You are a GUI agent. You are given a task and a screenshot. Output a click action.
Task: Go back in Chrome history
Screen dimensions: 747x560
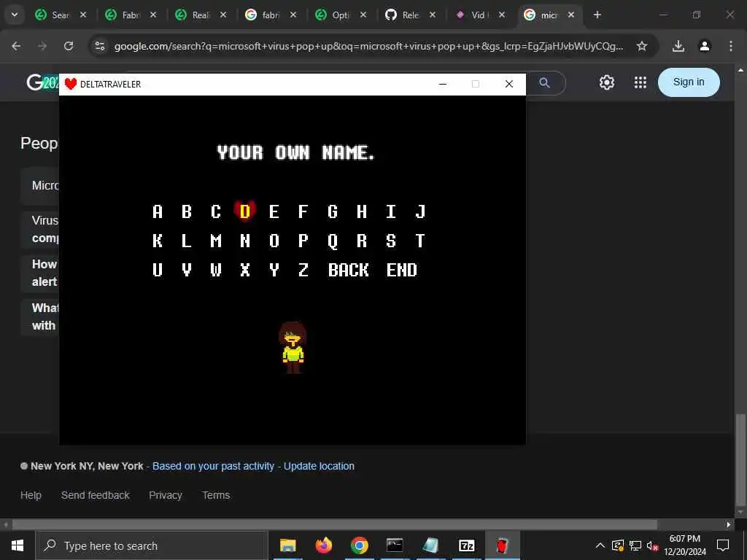16,46
